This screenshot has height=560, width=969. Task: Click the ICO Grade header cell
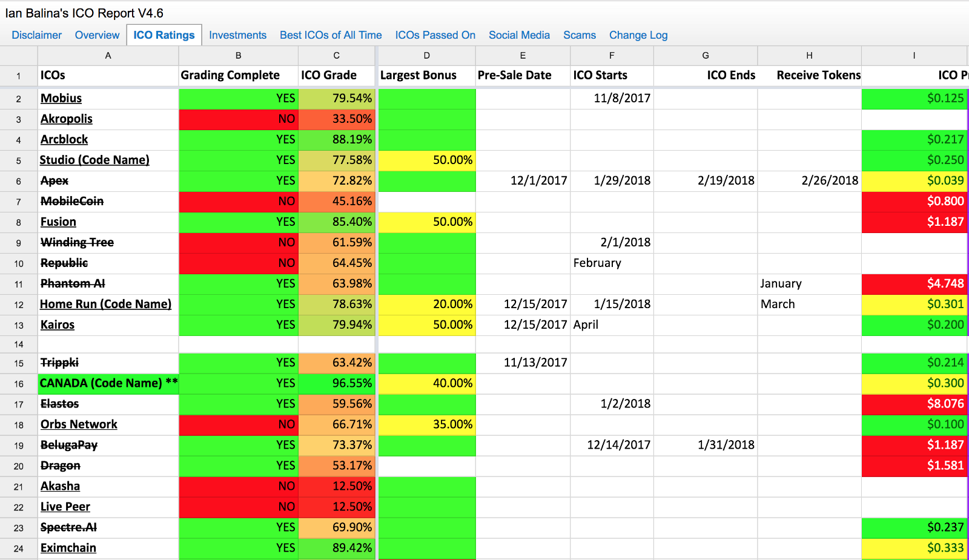(337, 76)
